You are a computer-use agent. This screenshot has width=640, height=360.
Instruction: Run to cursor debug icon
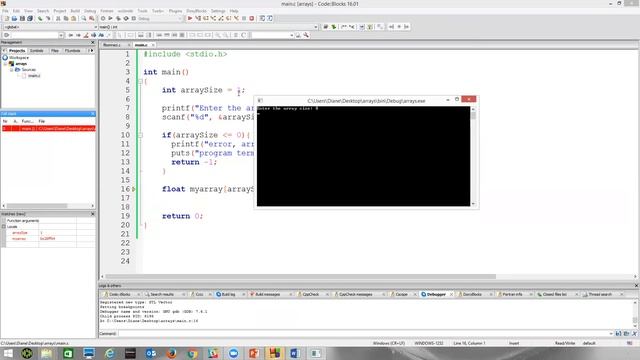click(x=198, y=18)
